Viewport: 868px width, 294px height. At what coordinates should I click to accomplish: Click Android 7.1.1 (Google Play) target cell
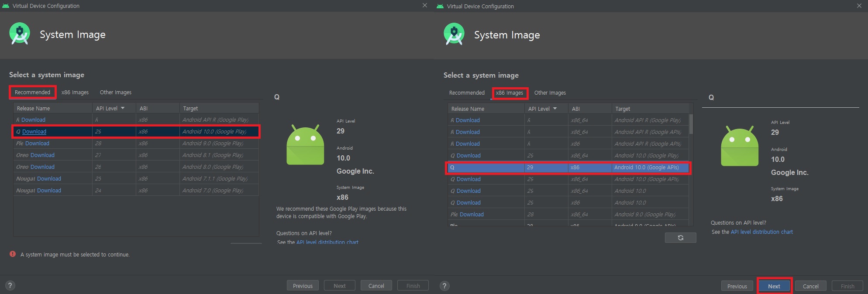[x=219, y=179]
